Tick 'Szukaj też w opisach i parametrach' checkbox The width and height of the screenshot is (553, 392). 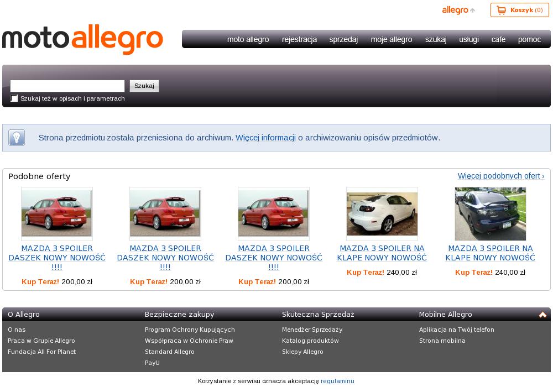click(14, 98)
